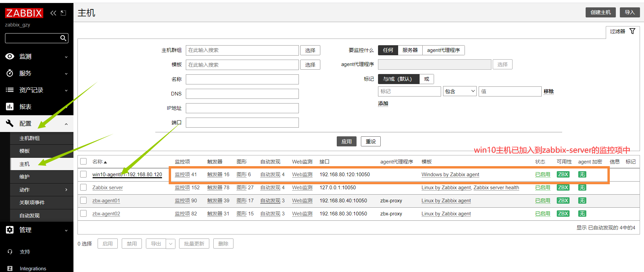
Task: Toggle sidebar hide via kiosk icon
Action: coord(63,13)
